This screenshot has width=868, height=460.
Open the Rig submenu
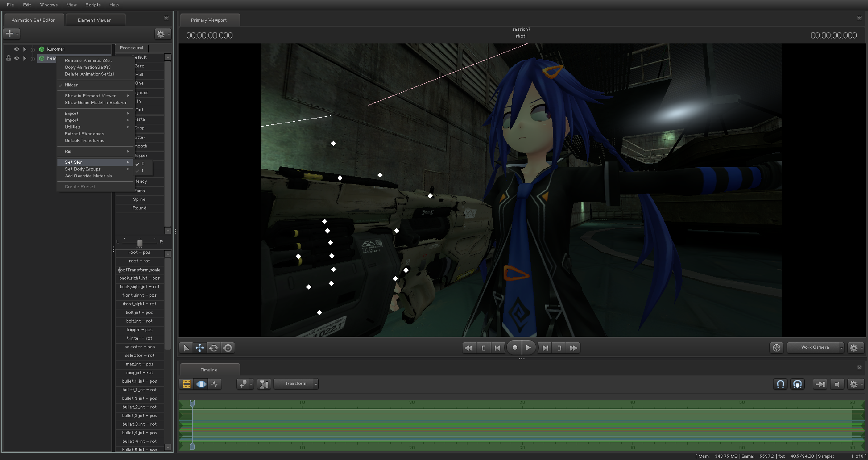pyautogui.click(x=96, y=152)
